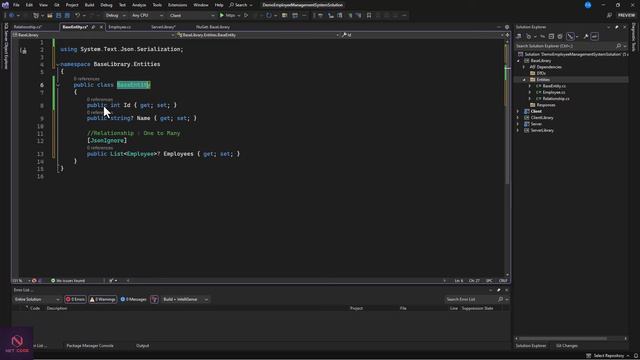Select the Responses folder
The image size is (640, 360).
[546, 105]
